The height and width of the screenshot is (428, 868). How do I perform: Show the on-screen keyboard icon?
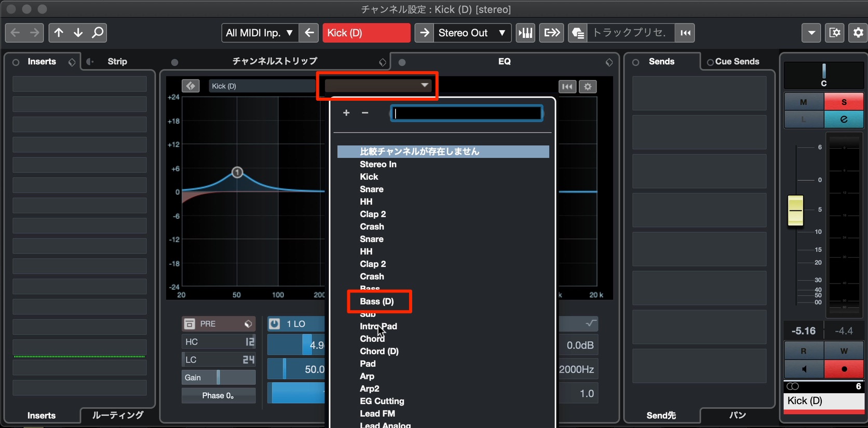pos(525,33)
